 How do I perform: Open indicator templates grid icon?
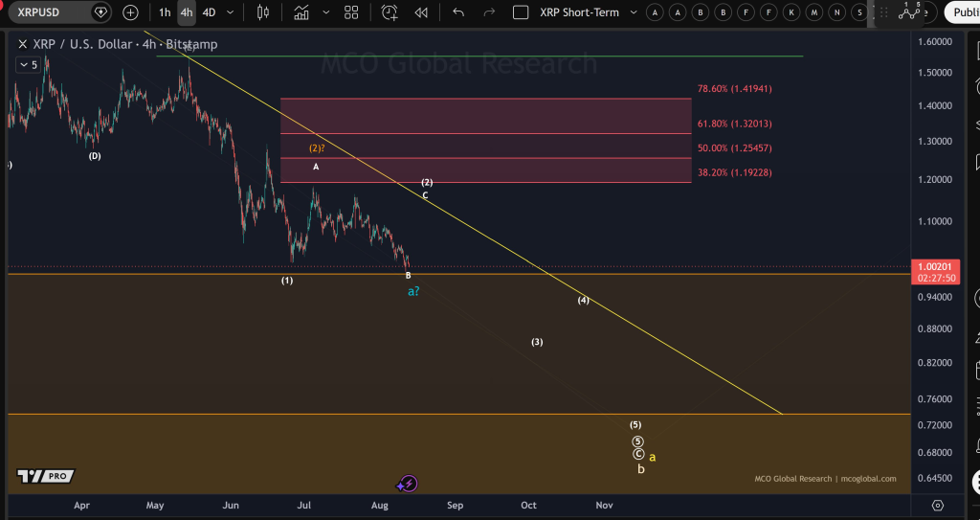point(351,11)
